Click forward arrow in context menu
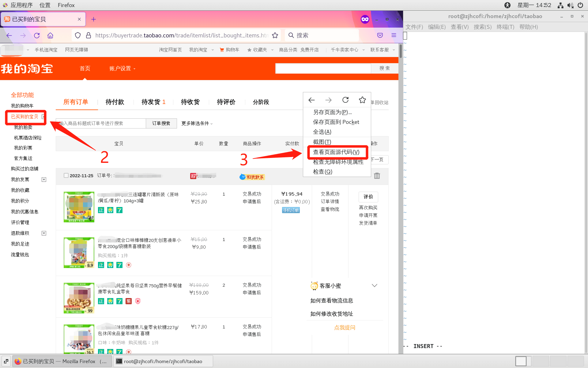 [329, 100]
